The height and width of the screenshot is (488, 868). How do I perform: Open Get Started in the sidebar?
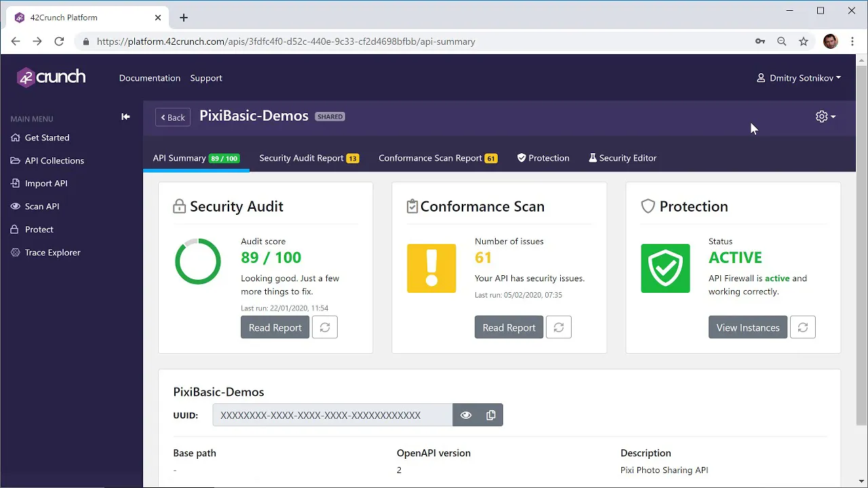coord(47,138)
